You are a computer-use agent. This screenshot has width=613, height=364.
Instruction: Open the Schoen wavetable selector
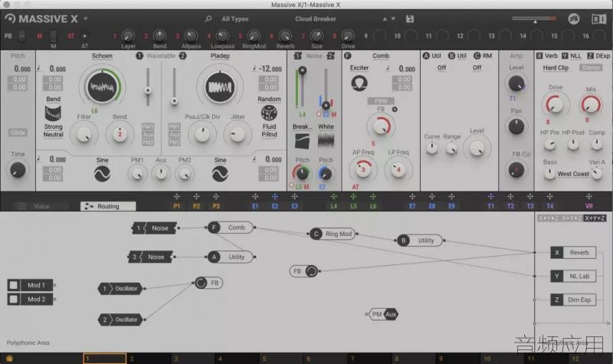102,56
